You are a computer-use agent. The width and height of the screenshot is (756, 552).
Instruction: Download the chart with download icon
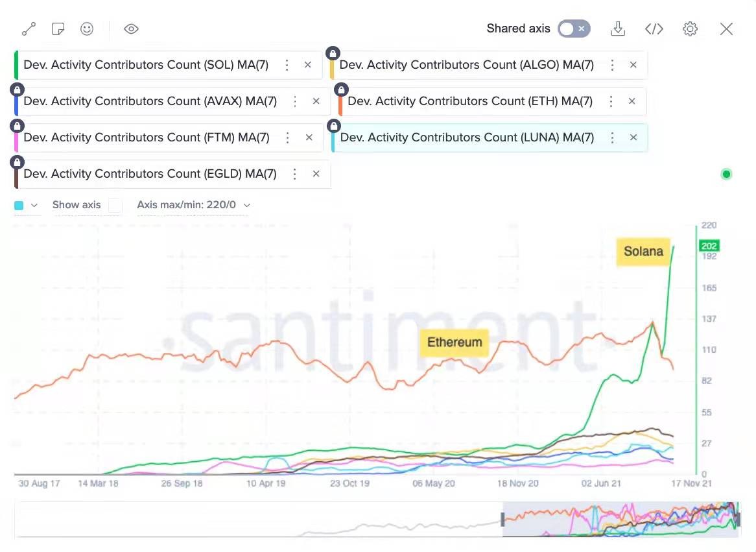(x=618, y=29)
